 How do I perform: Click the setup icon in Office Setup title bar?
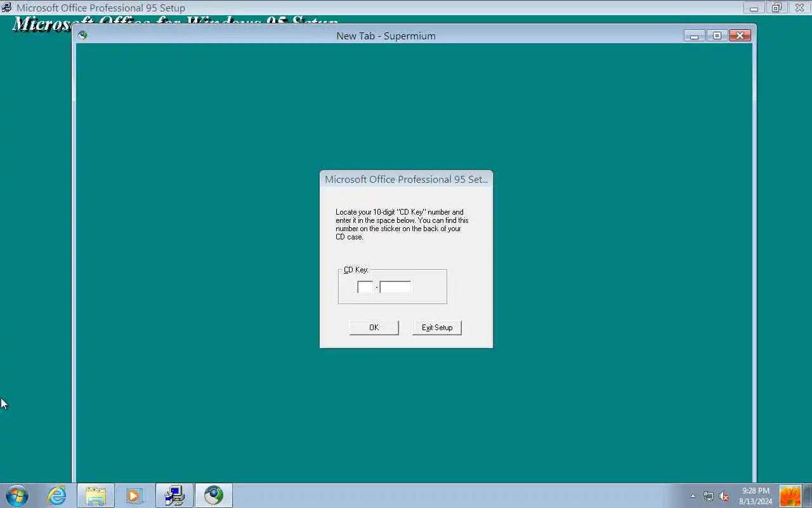[x=6, y=8]
